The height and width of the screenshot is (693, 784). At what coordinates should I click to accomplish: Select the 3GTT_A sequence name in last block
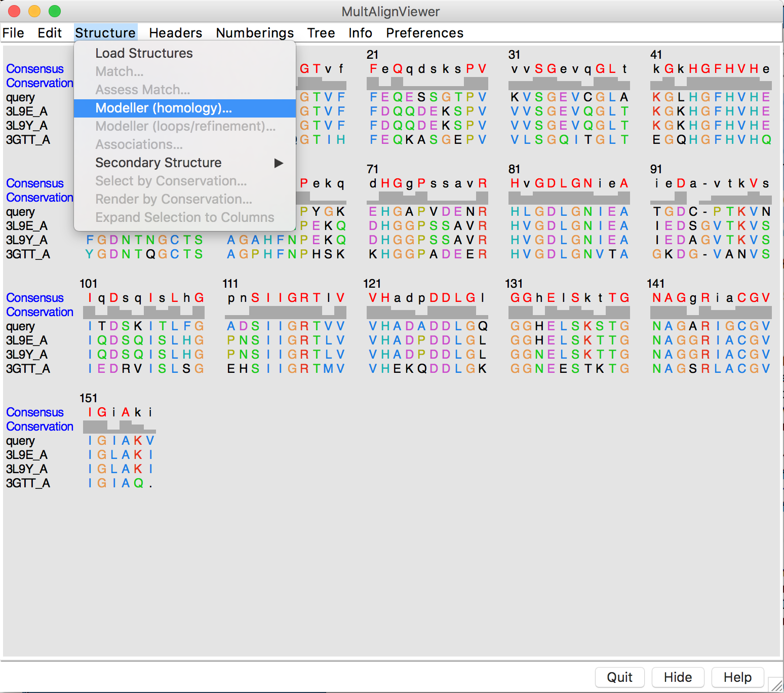click(28, 483)
